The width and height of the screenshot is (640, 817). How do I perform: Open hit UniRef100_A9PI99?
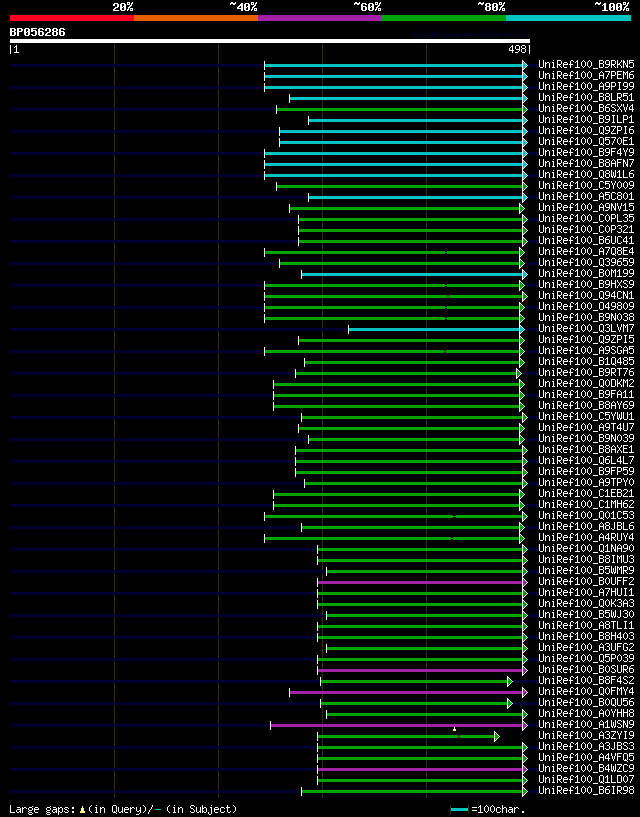(586, 86)
